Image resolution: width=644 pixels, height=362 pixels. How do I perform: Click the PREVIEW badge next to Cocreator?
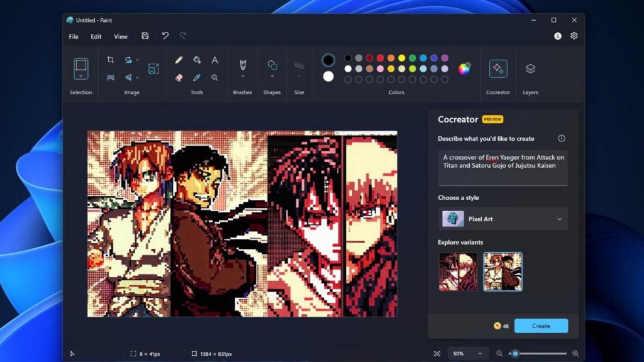tap(492, 119)
